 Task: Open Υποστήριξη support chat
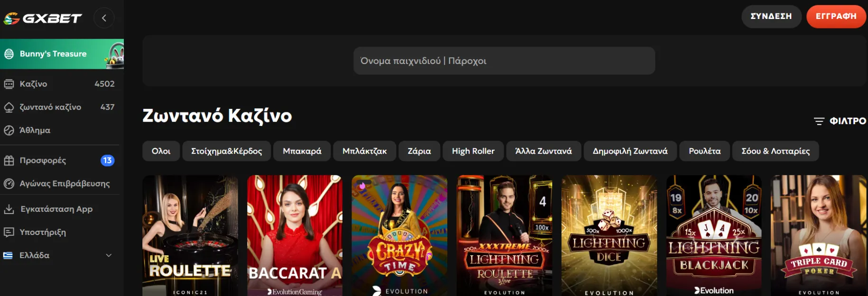[x=43, y=232]
